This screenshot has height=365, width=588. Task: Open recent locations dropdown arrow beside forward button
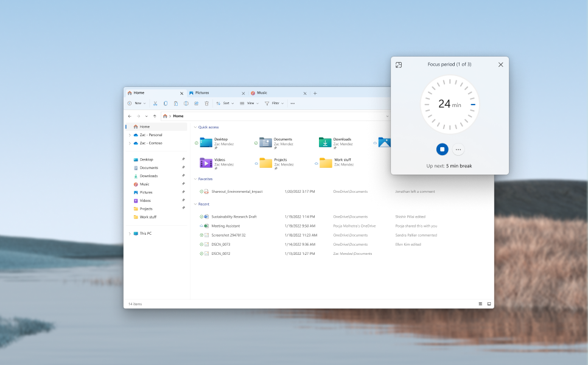[146, 116]
